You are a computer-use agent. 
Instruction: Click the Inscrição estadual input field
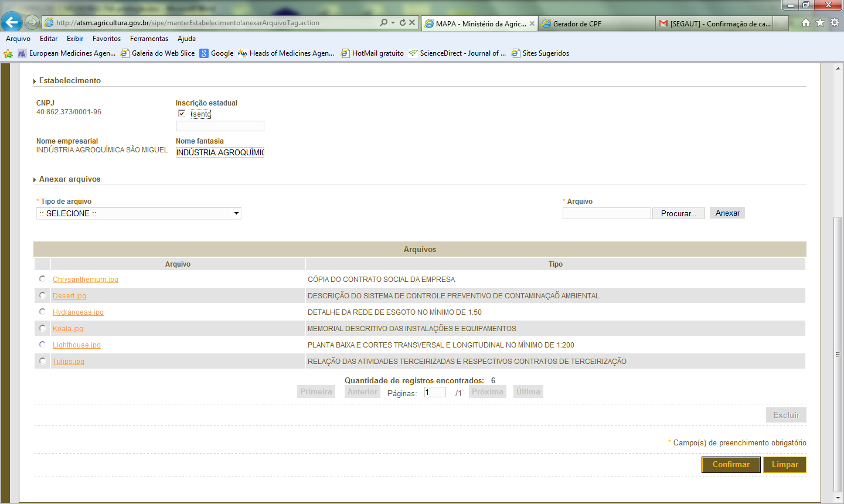tap(220, 126)
